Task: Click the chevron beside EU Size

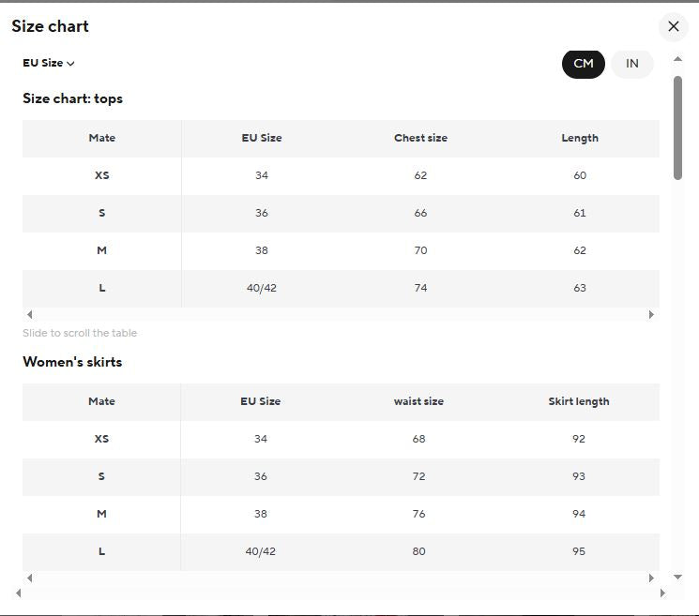Action: tap(70, 64)
